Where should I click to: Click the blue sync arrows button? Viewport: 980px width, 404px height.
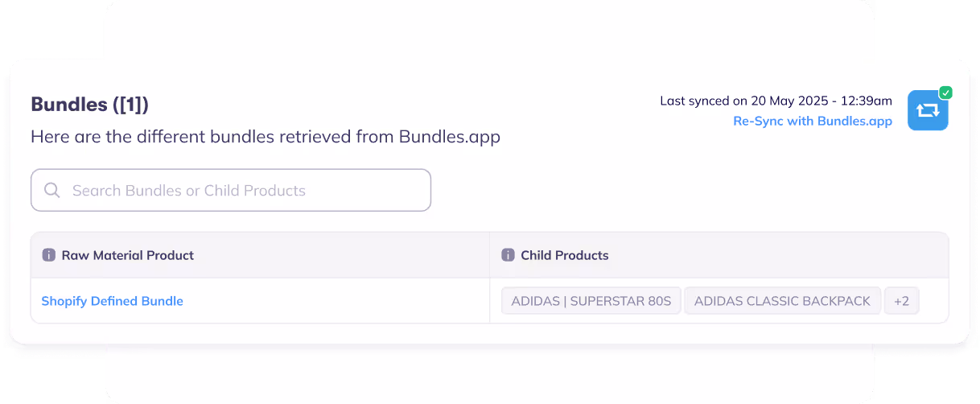tap(927, 111)
